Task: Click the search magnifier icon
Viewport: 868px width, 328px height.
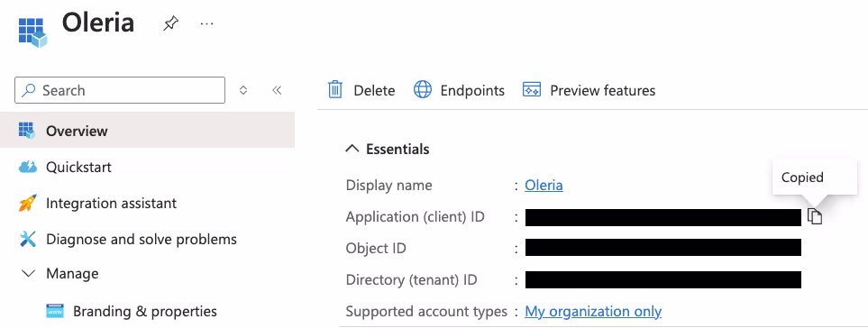Action: [28, 90]
